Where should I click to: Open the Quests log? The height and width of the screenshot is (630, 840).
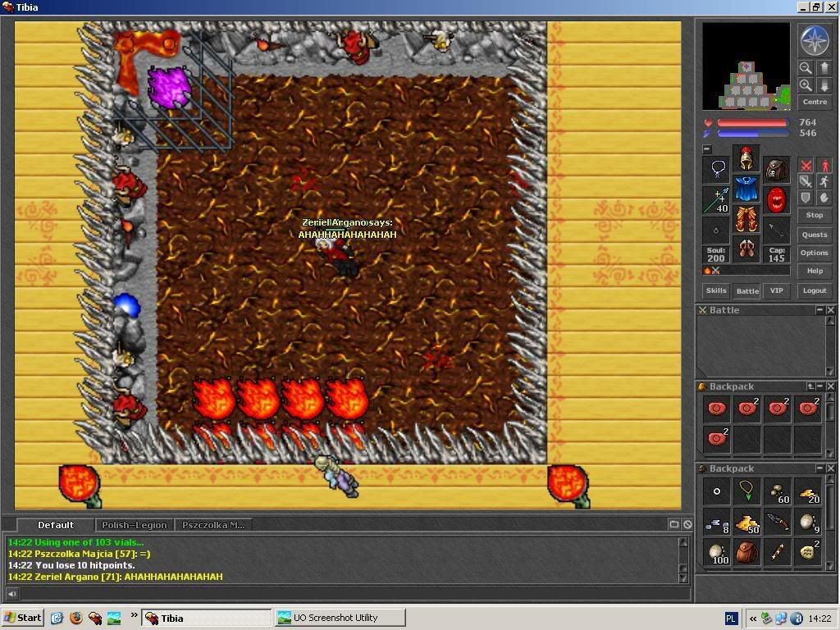(x=815, y=235)
